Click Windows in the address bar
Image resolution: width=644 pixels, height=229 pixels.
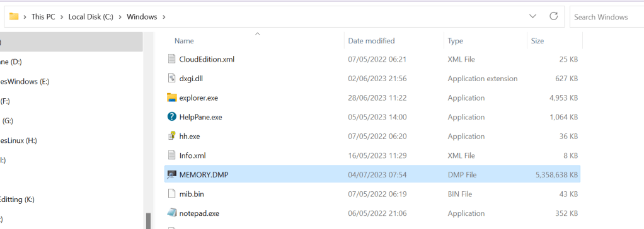point(142,17)
